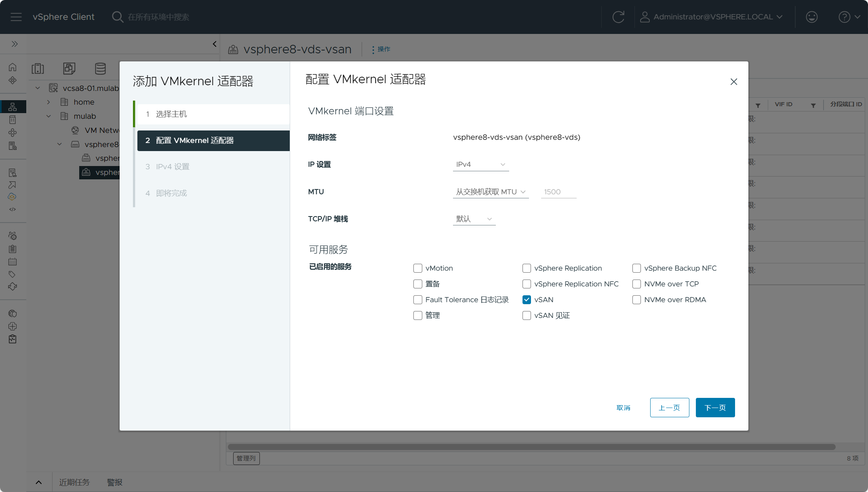Viewport: 868px width, 492px height.
Task: Open the 操作 actions menu
Action: [381, 49]
